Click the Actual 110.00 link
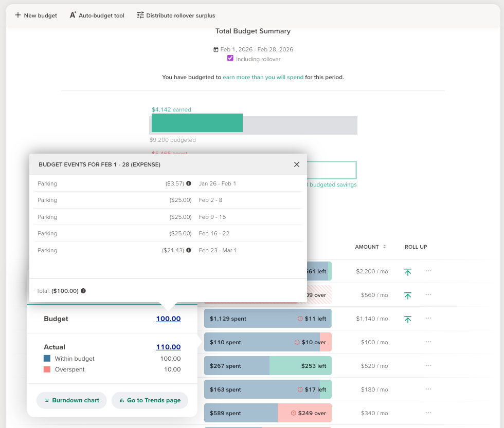504x428 pixels. coord(168,347)
